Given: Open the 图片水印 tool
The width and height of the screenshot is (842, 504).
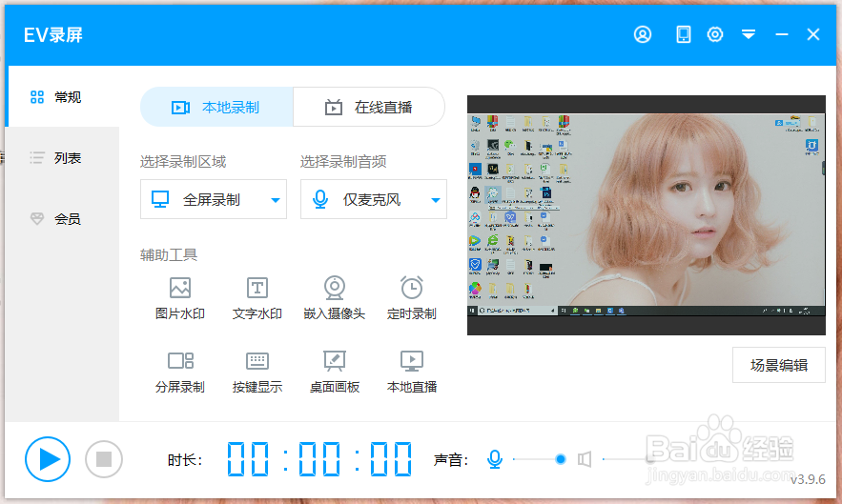Looking at the screenshot, I should (x=180, y=298).
